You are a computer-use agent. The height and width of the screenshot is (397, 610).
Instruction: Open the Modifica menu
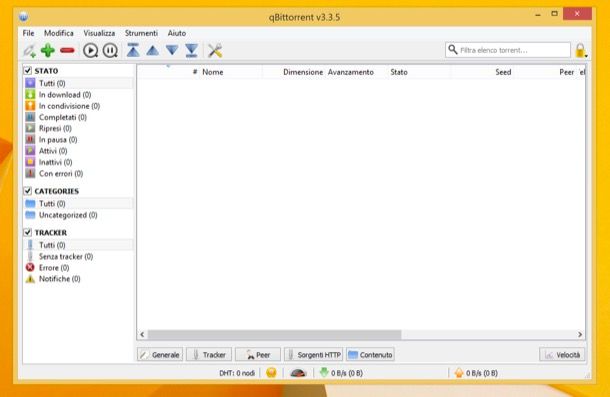[59, 33]
